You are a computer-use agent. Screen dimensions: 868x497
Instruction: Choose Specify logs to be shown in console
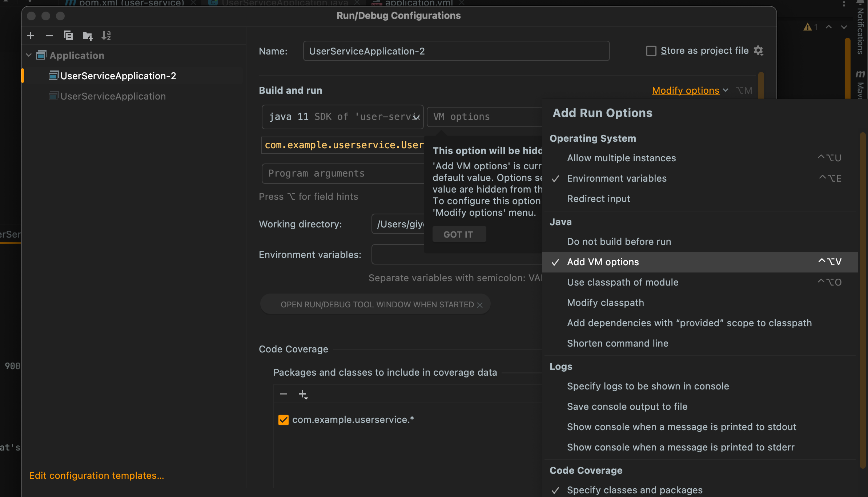[700, 386]
